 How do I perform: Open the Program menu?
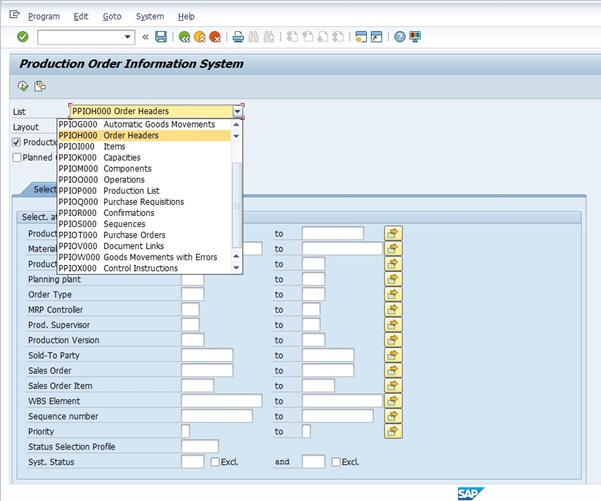point(44,16)
